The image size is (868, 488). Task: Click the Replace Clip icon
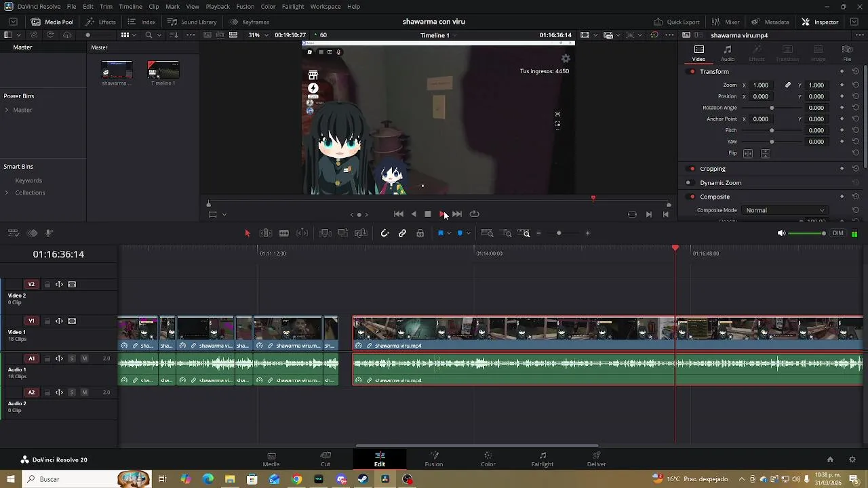click(361, 233)
